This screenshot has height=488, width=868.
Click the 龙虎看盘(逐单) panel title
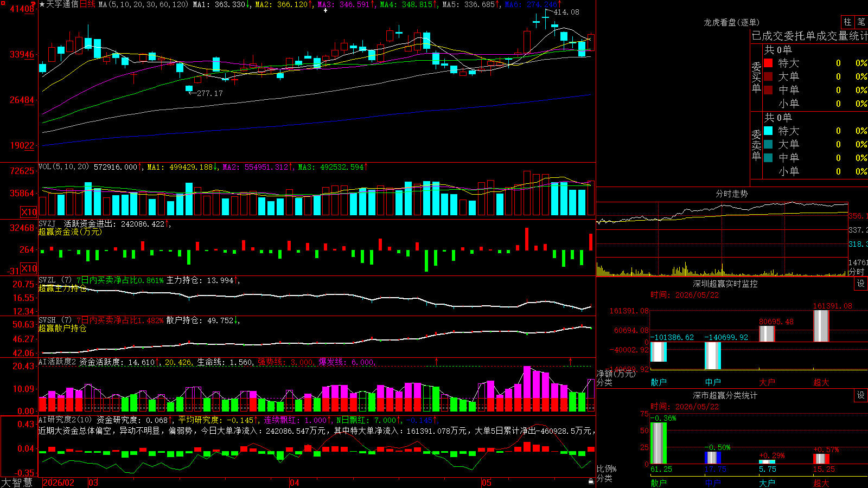[x=731, y=22]
